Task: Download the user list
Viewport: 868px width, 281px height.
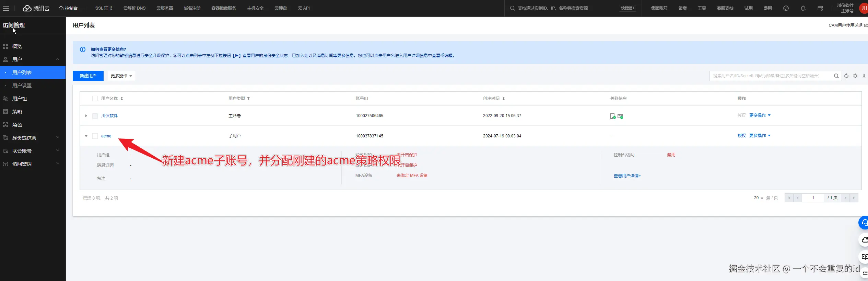Action: 864,76
